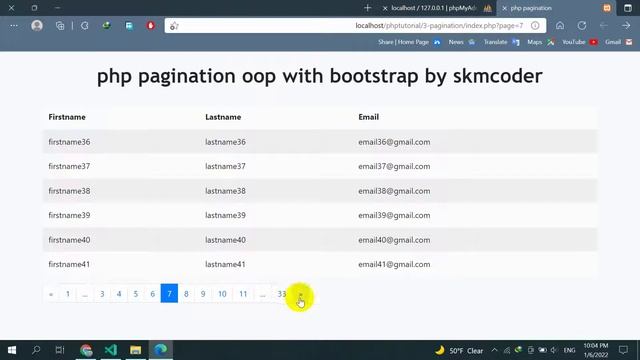This screenshot has width=640, height=360.
Task: Open Visual Studio Code from taskbar
Action: pyautogui.click(x=111, y=350)
